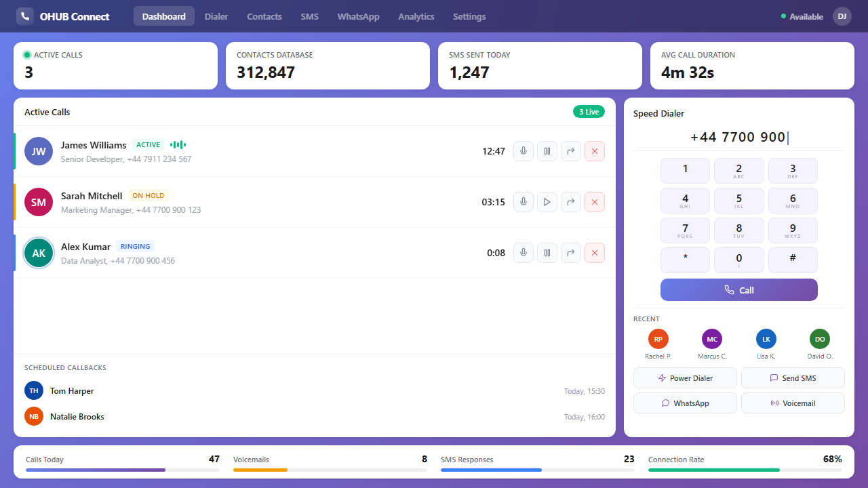Mute Sarah Mitchell's call microphone
The height and width of the screenshot is (488, 868).
[524, 202]
